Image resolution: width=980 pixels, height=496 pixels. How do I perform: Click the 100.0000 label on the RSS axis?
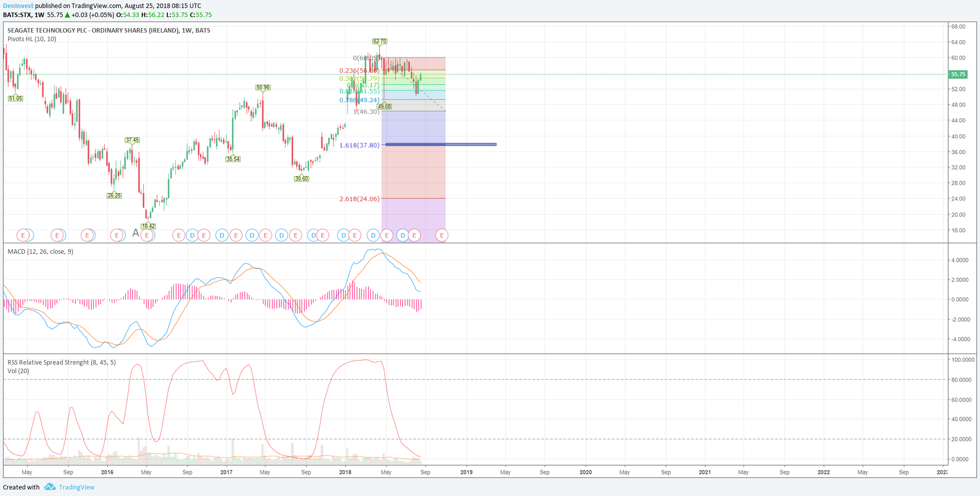(963, 360)
